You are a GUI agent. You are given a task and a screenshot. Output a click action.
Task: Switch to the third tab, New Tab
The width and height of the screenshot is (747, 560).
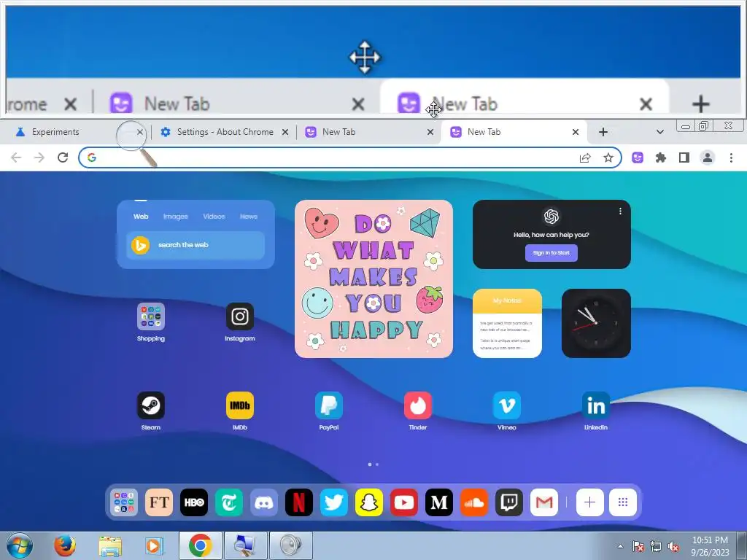tap(369, 132)
